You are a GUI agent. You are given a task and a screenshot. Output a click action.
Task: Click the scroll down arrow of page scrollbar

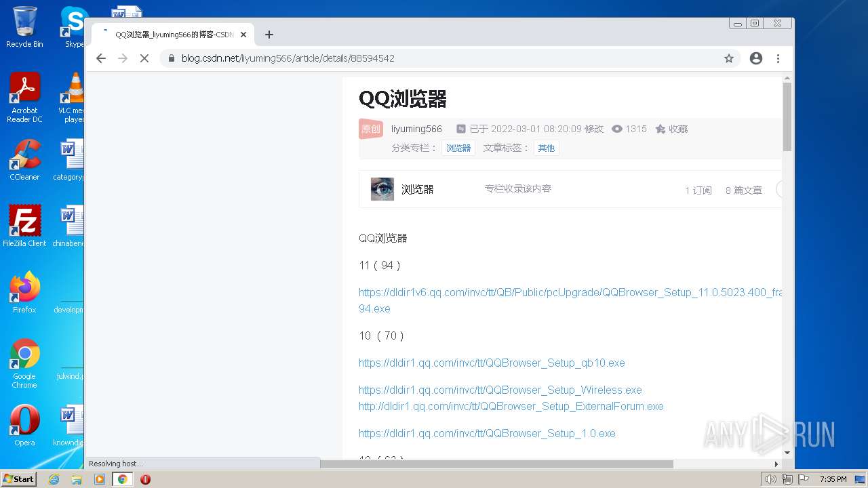coord(787,452)
